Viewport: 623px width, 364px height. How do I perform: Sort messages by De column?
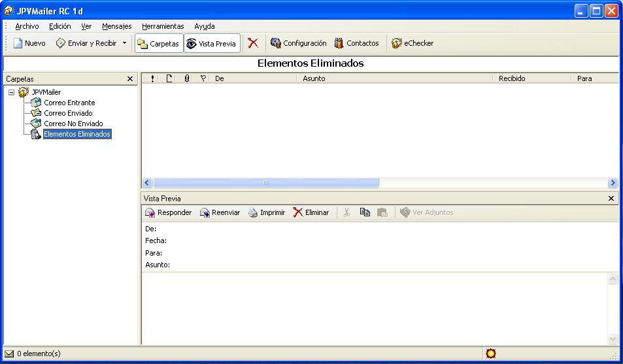[x=254, y=78]
